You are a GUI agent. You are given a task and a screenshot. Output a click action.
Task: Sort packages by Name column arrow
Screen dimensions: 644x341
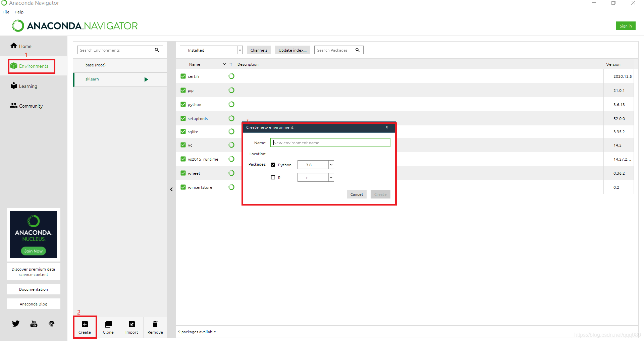(224, 64)
